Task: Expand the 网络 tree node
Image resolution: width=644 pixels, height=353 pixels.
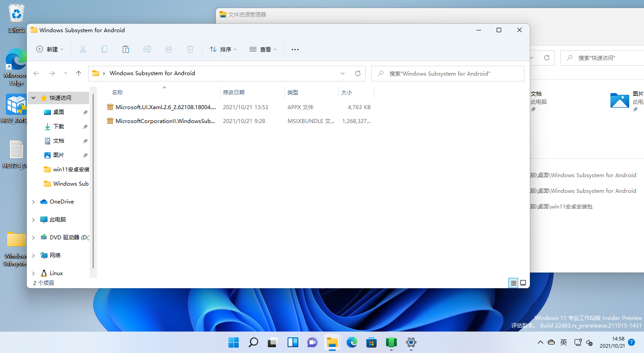Action: click(x=34, y=255)
